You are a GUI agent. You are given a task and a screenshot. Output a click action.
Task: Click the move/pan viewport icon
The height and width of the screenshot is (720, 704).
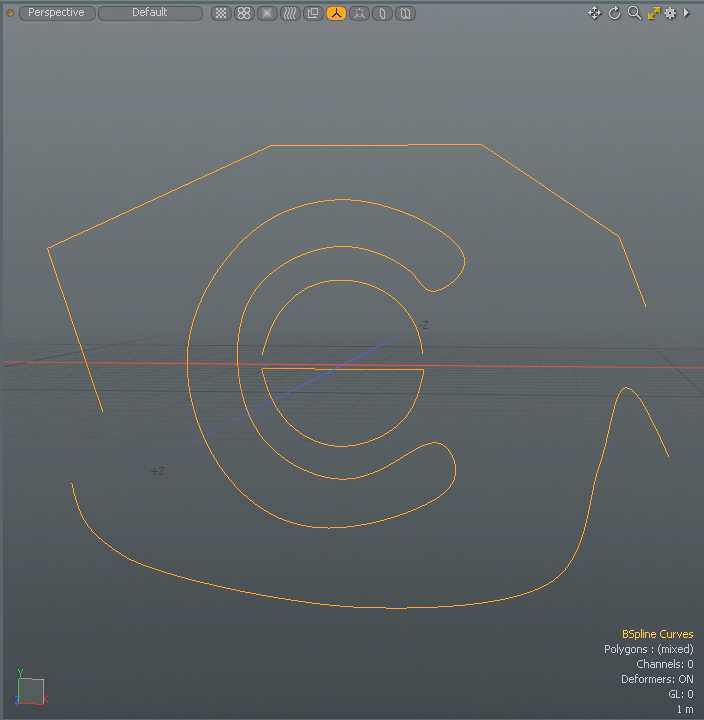click(595, 13)
